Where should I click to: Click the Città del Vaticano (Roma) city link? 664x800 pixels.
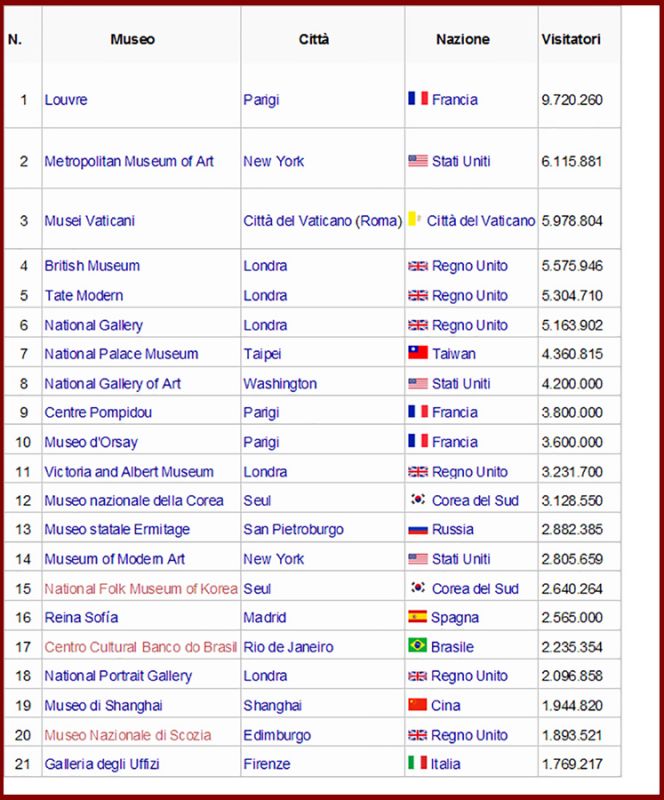point(323,221)
